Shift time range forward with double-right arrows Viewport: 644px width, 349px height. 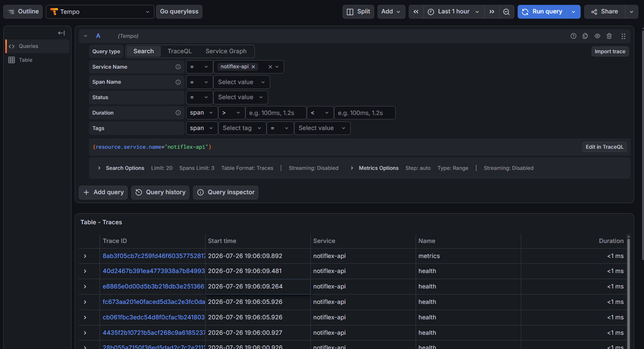coord(492,12)
